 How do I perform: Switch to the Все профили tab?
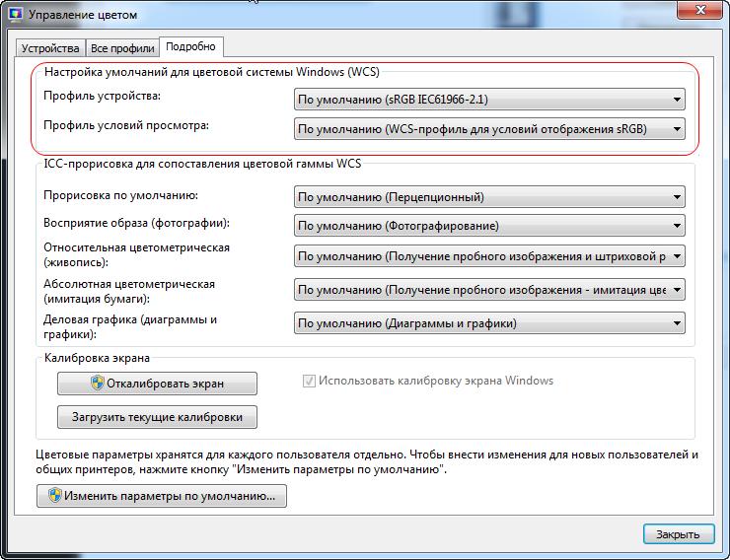(x=122, y=48)
